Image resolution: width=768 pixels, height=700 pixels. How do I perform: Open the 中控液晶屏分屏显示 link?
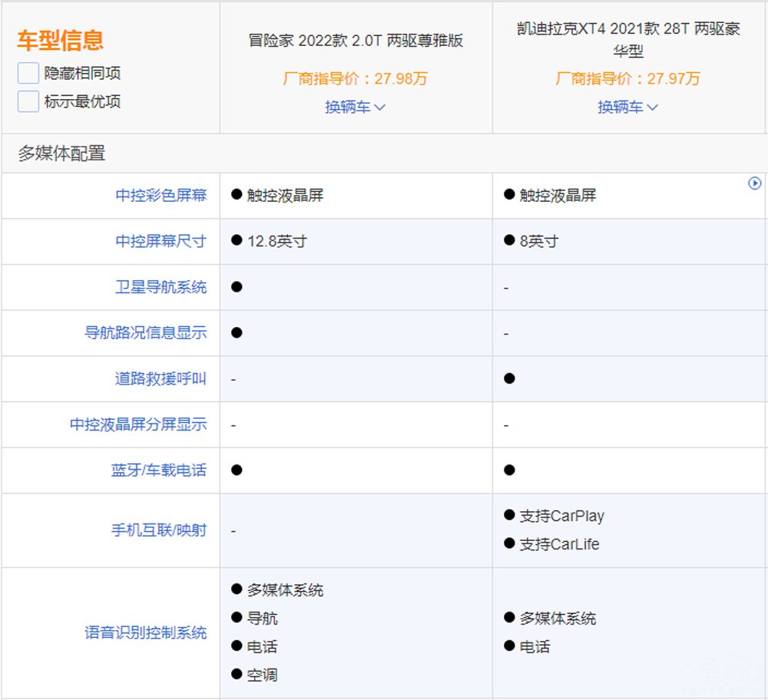pyautogui.click(x=138, y=424)
